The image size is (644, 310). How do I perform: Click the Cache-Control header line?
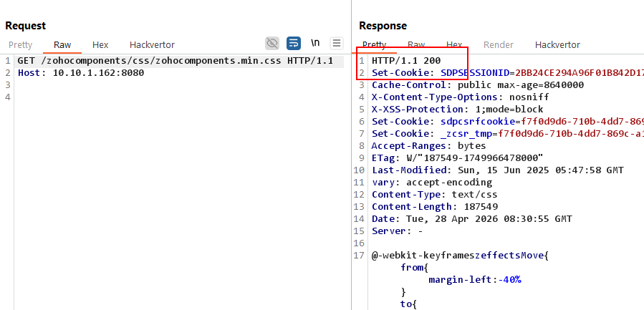[x=478, y=85]
